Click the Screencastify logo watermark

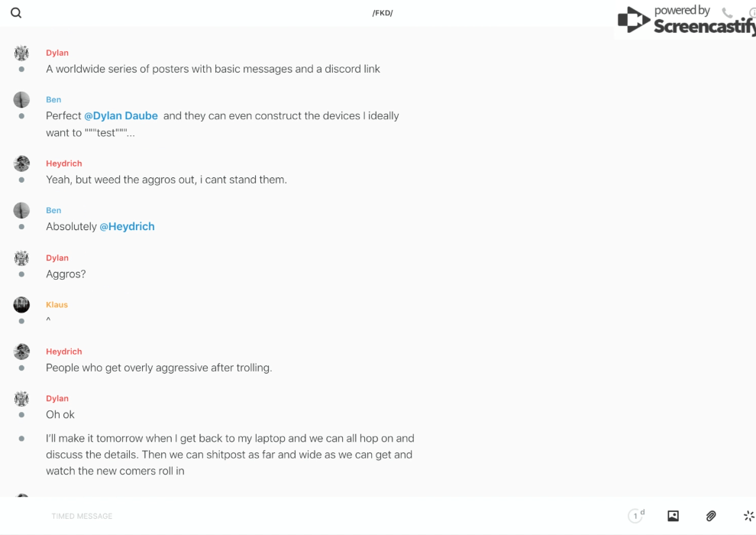(686, 21)
